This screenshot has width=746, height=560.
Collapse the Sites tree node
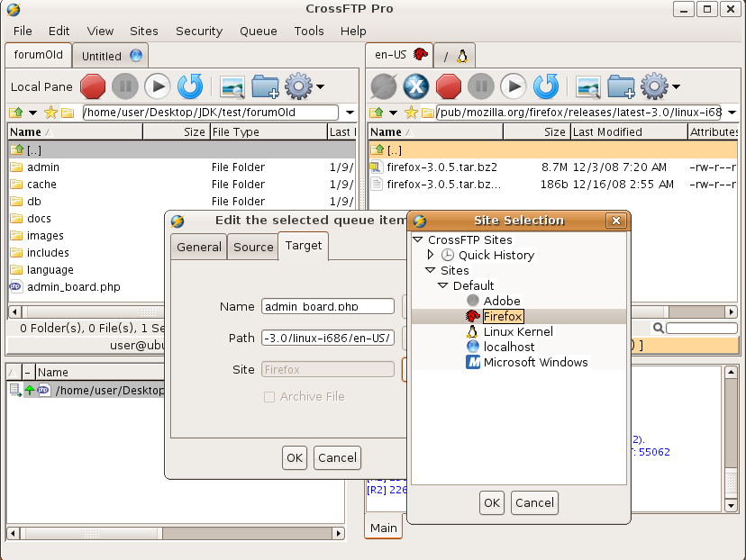[430, 270]
